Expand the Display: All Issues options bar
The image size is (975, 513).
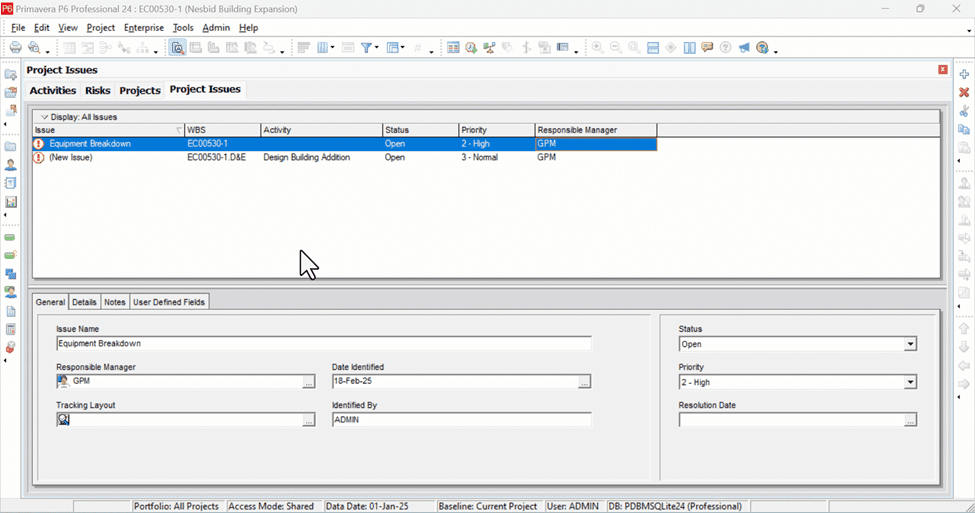[79, 117]
